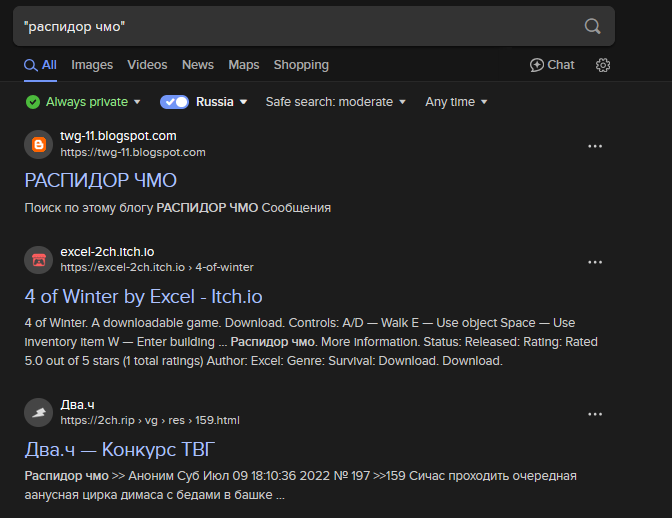Select the All results tab
This screenshot has width=672, height=518.
[40, 65]
